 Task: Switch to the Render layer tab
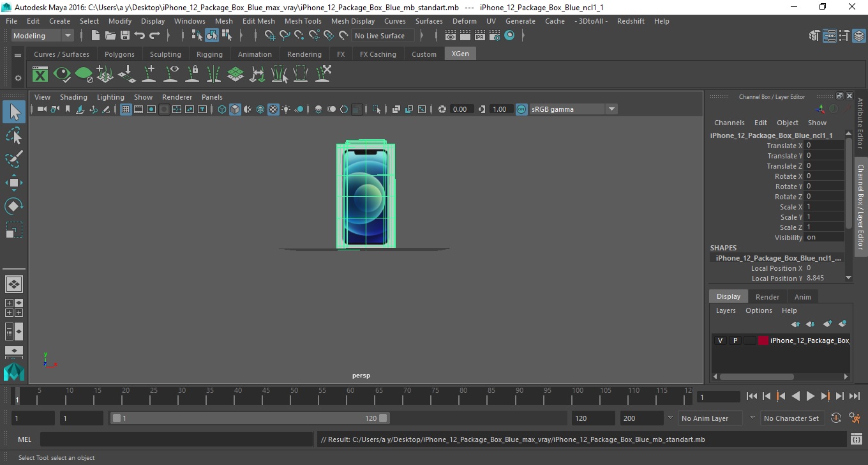[767, 296]
